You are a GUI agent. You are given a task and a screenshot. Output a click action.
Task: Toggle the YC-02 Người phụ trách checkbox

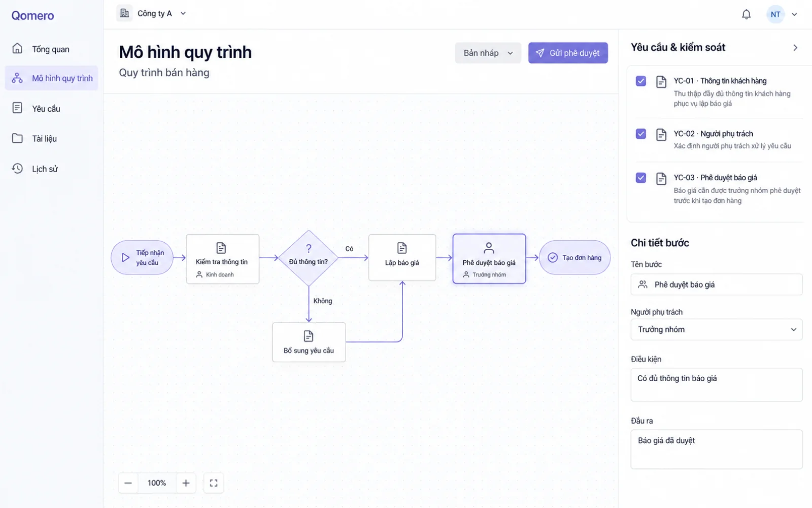coord(641,134)
